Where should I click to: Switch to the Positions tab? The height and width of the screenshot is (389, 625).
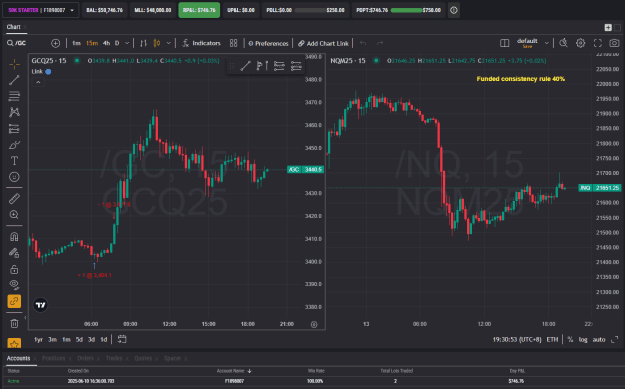tap(53, 358)
